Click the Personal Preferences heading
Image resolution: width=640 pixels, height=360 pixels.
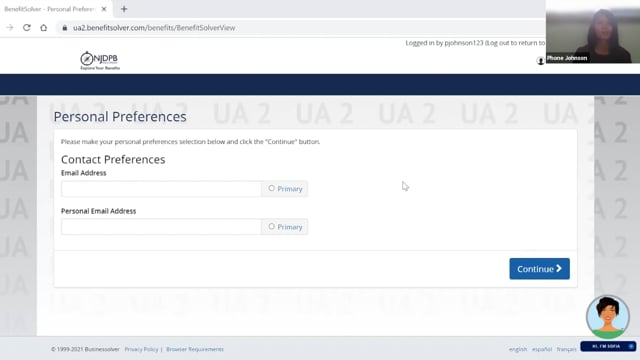point(120,117)
